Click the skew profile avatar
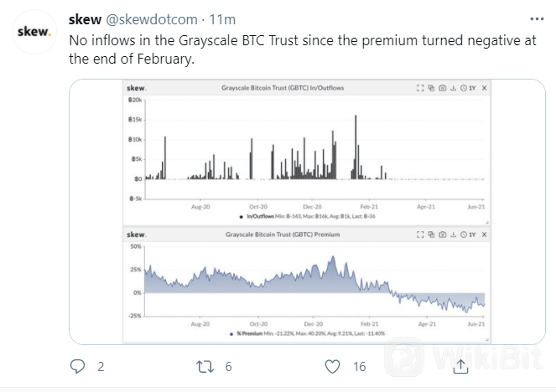The height and width of the screenshot is (392, 556). [34, 32]
